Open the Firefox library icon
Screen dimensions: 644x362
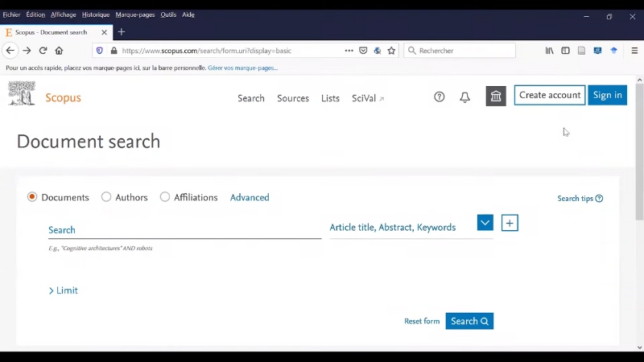(549, 51)
